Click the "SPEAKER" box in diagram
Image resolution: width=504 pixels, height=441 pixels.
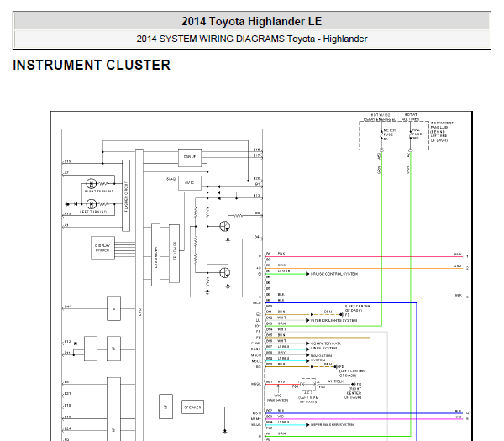[192, 407]
